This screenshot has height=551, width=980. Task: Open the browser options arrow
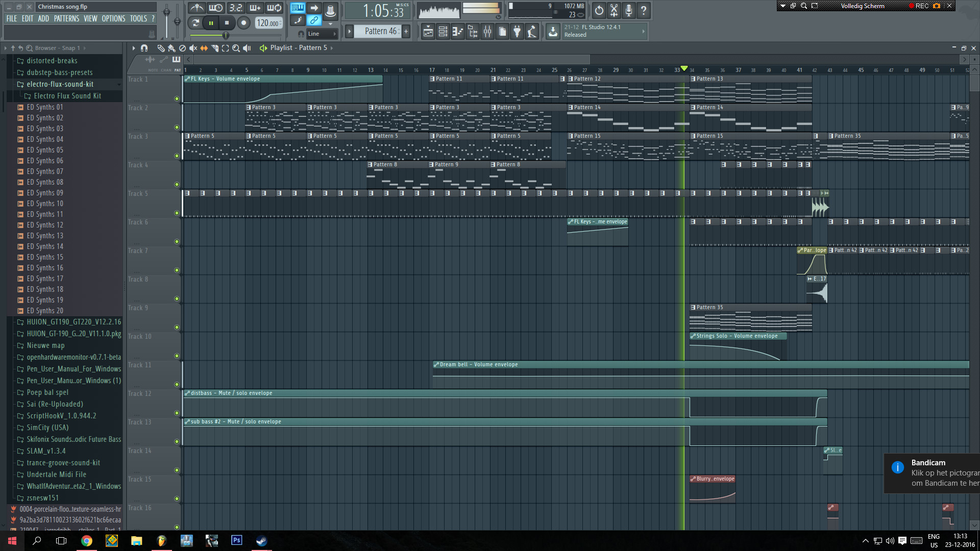[x=6, y=48]
